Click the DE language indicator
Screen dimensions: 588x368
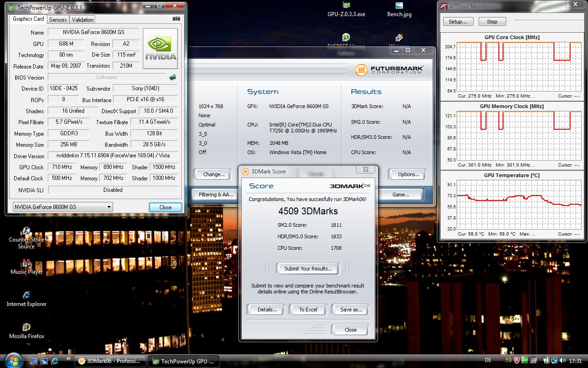pos(488,361)
